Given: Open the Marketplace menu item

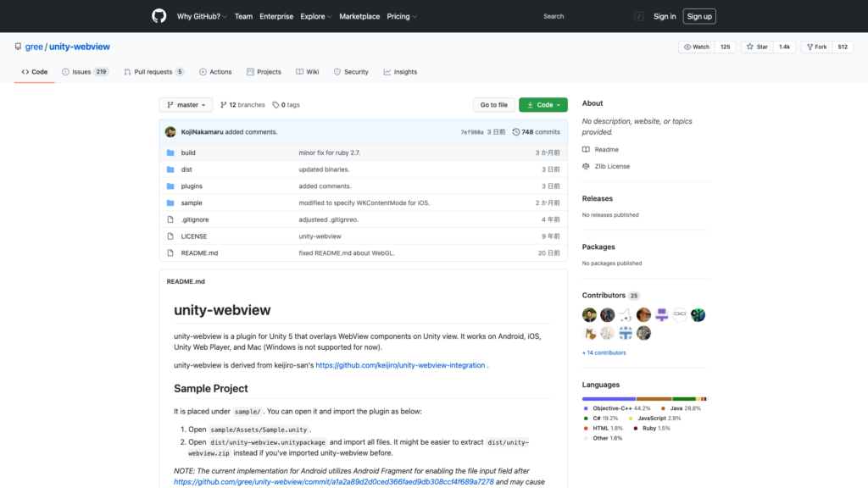Looking at the screenshot, I should click(x=359, y=16).
